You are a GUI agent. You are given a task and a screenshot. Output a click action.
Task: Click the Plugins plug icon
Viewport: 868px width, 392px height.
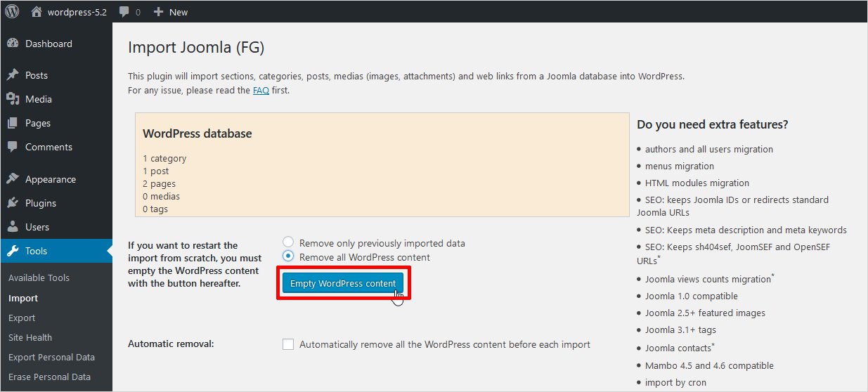pos(13,203)
